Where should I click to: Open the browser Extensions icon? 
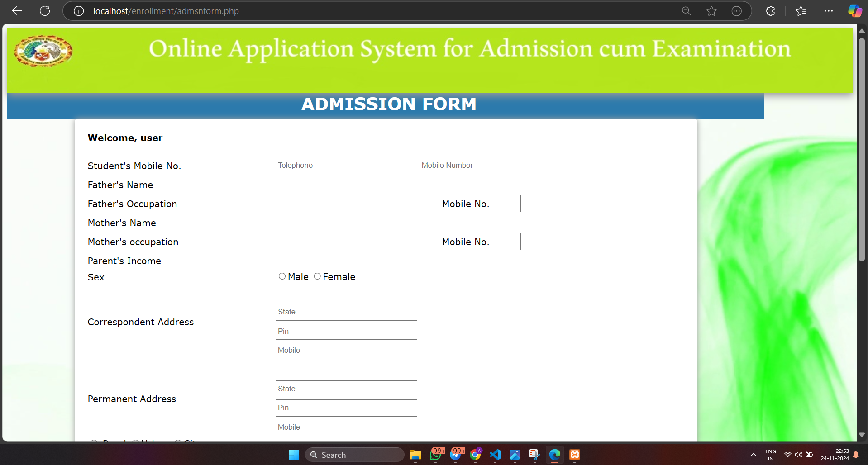click(770, 11)
